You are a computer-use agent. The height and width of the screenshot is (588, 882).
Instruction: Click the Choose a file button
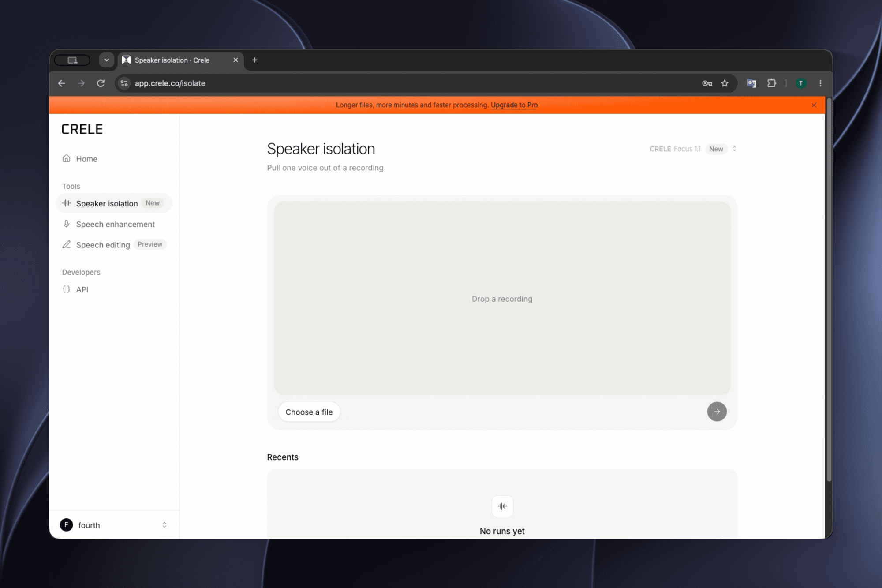[309, 412]
